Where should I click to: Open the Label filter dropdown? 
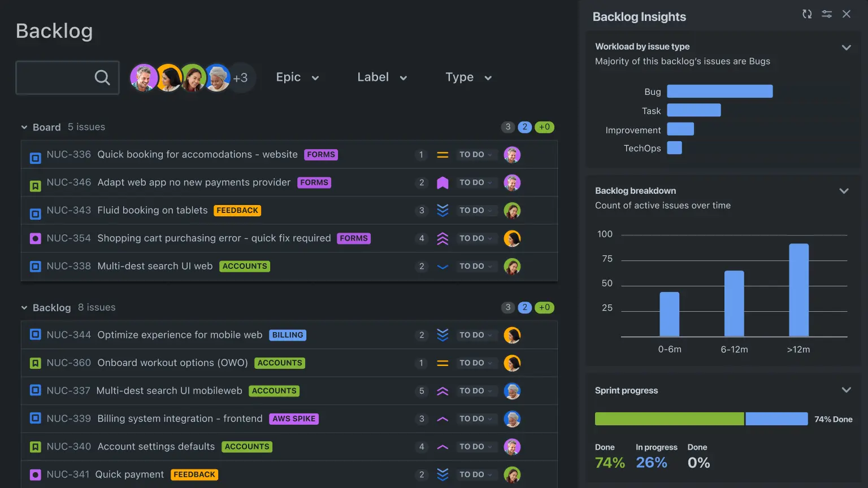click(x=382, y=77)
